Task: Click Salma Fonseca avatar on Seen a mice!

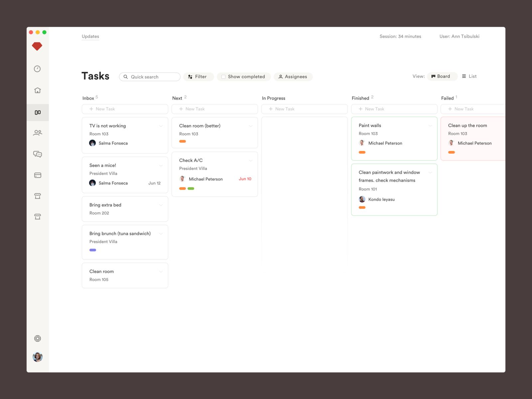Action: click(92, 183)
